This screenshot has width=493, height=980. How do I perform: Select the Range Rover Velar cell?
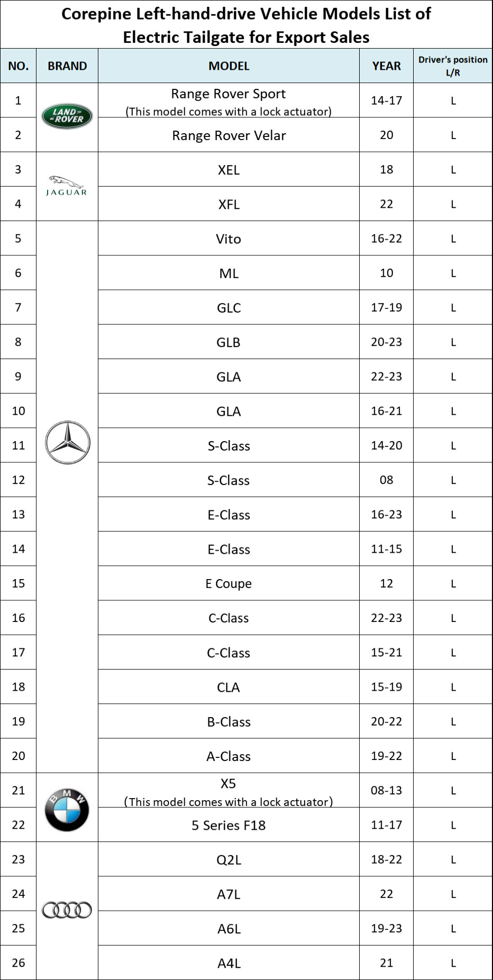pyautogui.click(x=229, y=135)
